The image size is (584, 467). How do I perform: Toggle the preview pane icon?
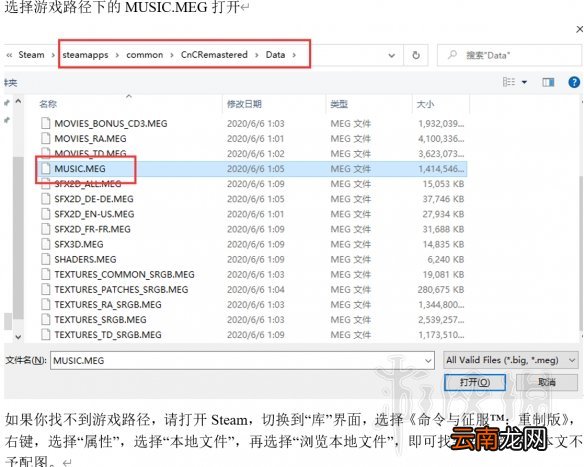click(x=548, y=82)
